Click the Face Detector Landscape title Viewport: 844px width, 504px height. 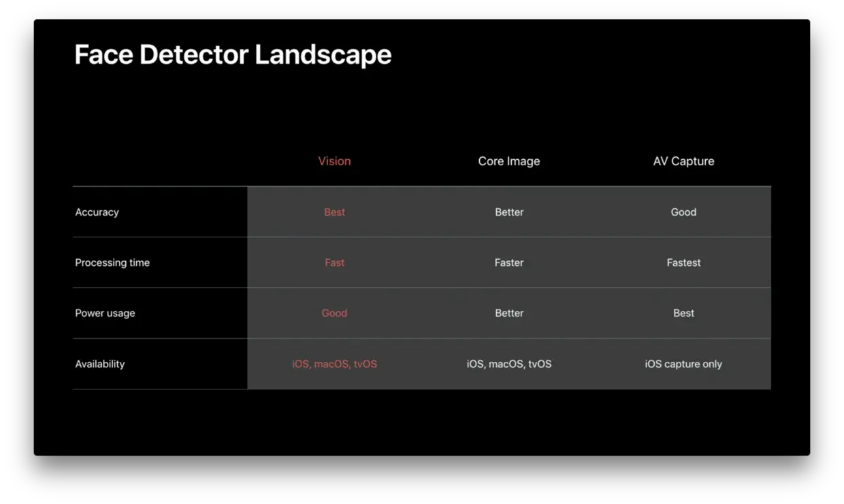[x=233, y=54]
